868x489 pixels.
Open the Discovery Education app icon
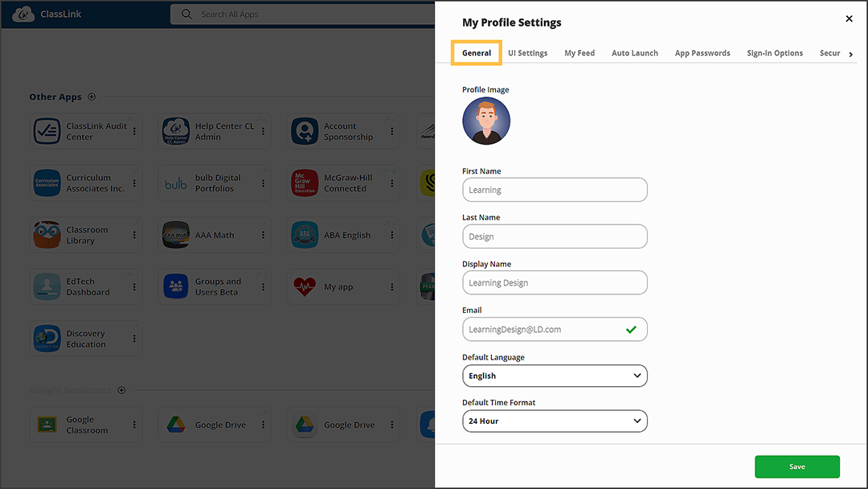(47, 339)
